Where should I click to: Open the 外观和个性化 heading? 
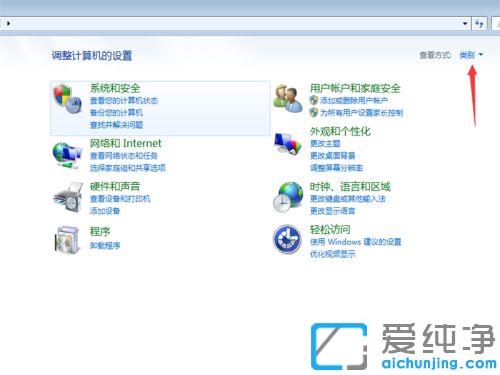coord(340,131)
